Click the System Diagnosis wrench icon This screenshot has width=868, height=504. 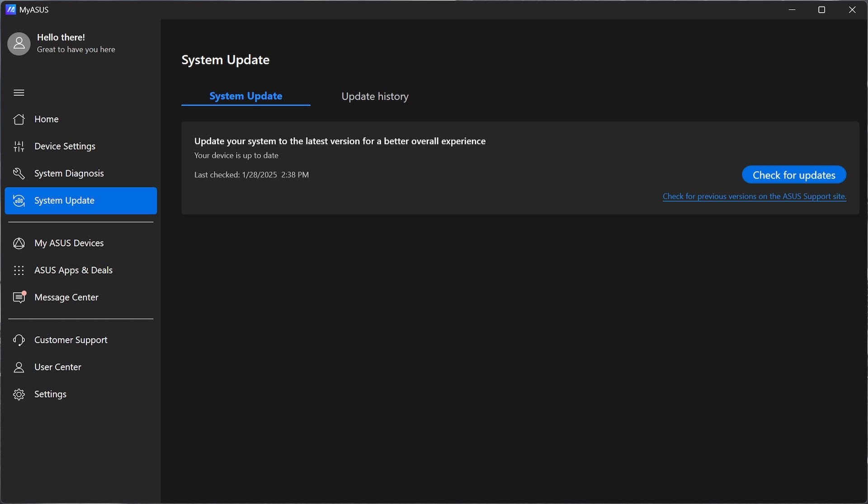[19, 173]
